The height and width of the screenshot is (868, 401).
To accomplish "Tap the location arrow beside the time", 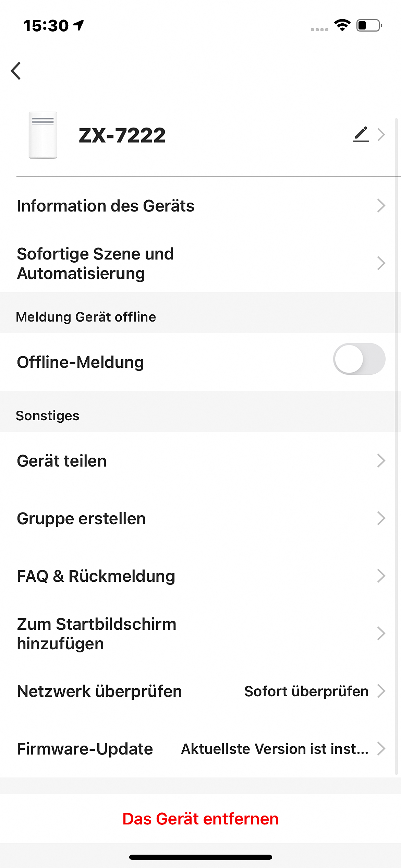I will [79, 25].
